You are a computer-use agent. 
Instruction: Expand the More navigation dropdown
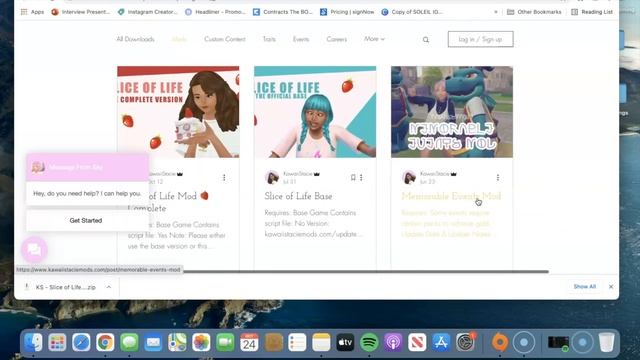tap(374, 39)
